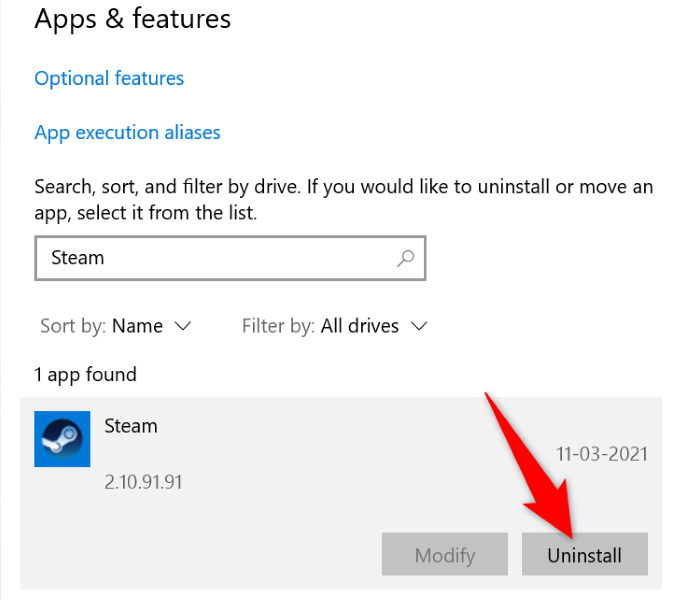This screenshot has height=600, width=676.
Task: Click the Steam app logo icon
Action: pyautogui.click(x=62, y=438)
